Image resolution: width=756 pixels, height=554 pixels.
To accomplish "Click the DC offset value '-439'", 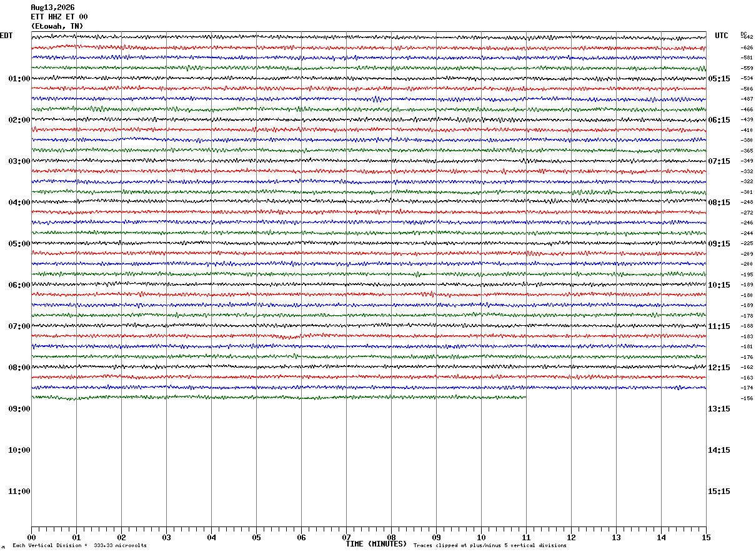I will [747, 120].
